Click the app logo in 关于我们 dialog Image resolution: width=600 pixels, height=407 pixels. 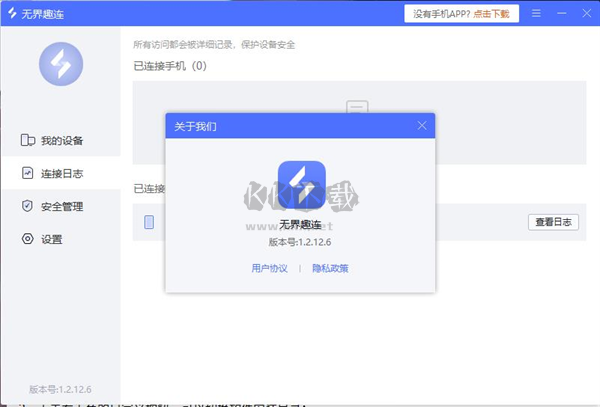point(302,185)
